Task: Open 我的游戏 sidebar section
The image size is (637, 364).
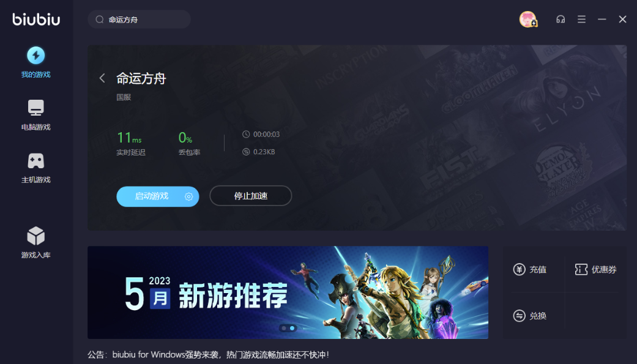Action: click(x=35, y=63)
